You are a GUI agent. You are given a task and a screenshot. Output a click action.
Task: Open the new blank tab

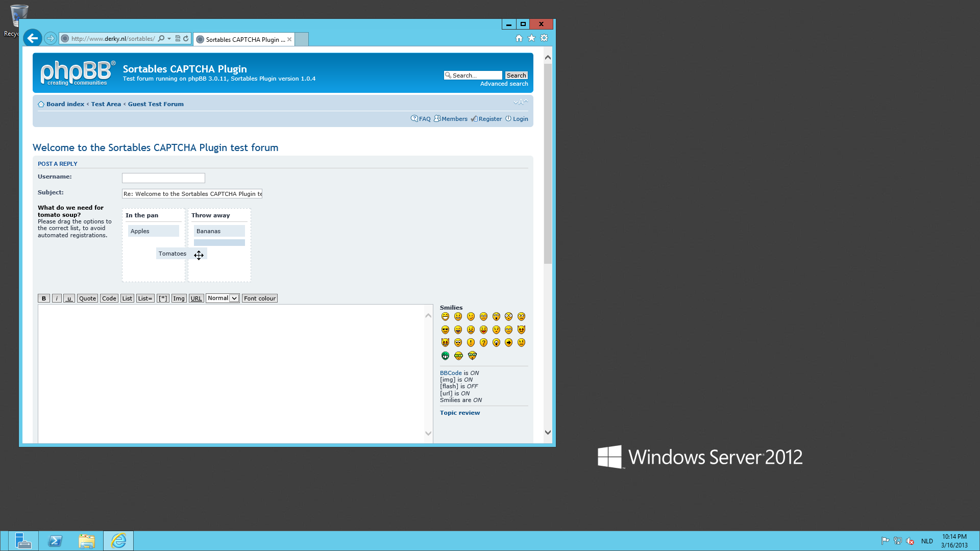(x=302, y=39)
